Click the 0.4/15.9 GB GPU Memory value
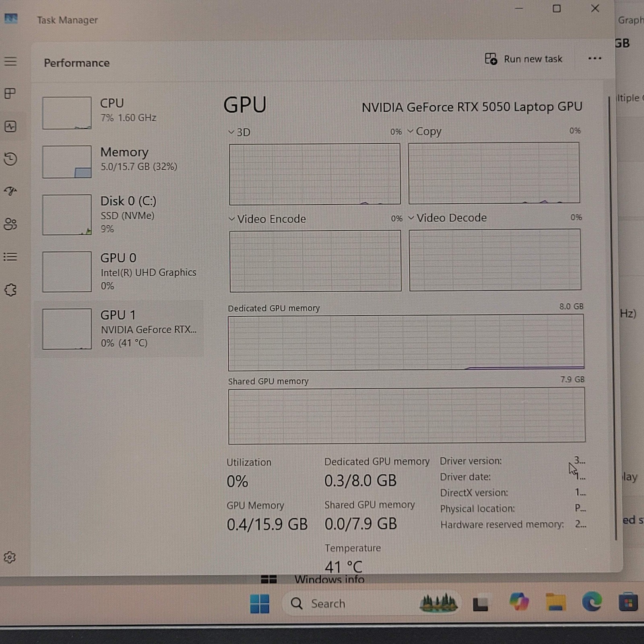Screen dimensions: 644x644 pyautogui.click(x=267, y=524)
